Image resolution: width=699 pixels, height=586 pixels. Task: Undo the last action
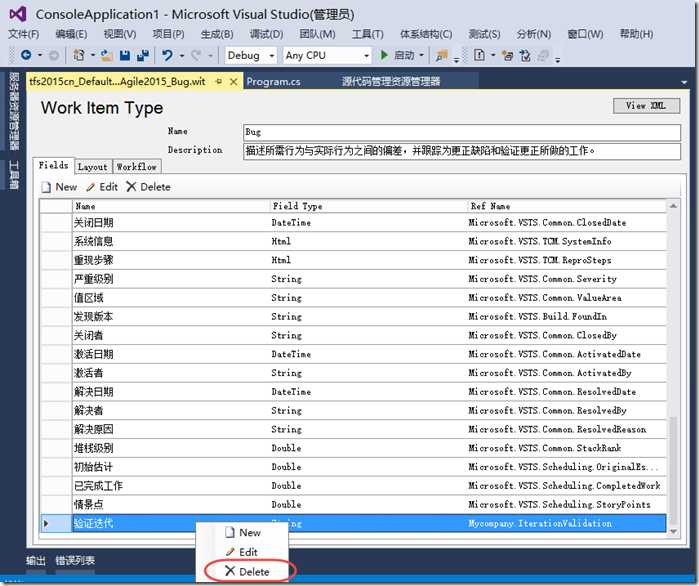click(167, 55)
